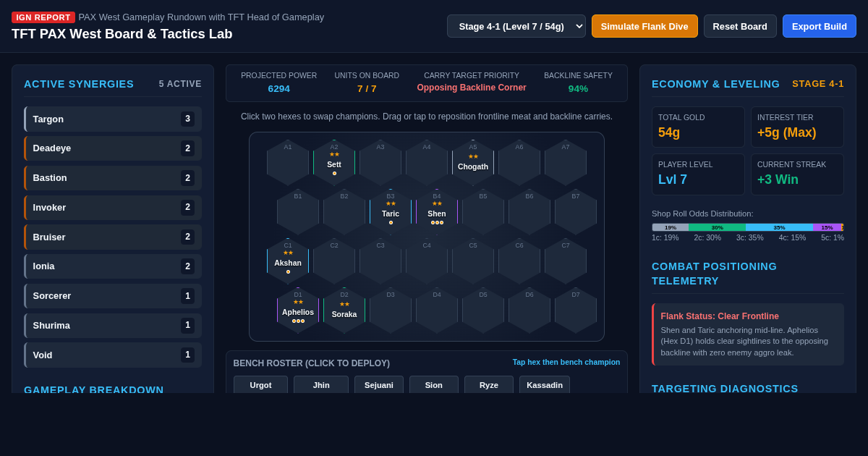
Task: Click empty hex A7
Action: tap(566, 163)
